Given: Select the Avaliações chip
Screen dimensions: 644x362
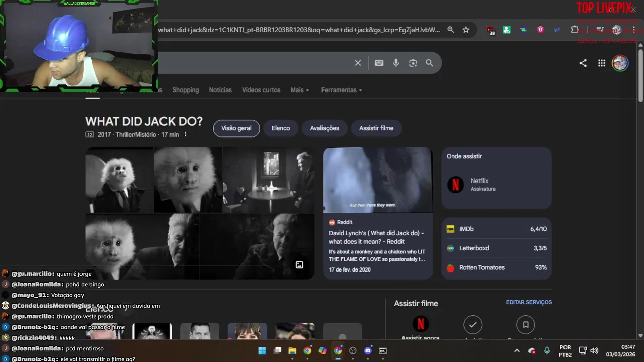Looking at the screenshot, I should coord(325,128).
